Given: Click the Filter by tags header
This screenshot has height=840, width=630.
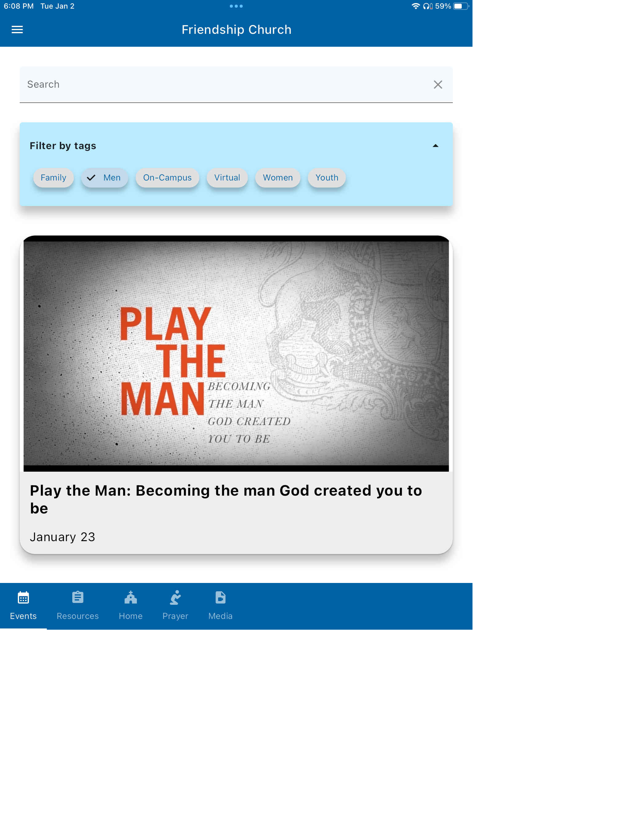Looking at the screenshot, I should click(x=63, y=146).
